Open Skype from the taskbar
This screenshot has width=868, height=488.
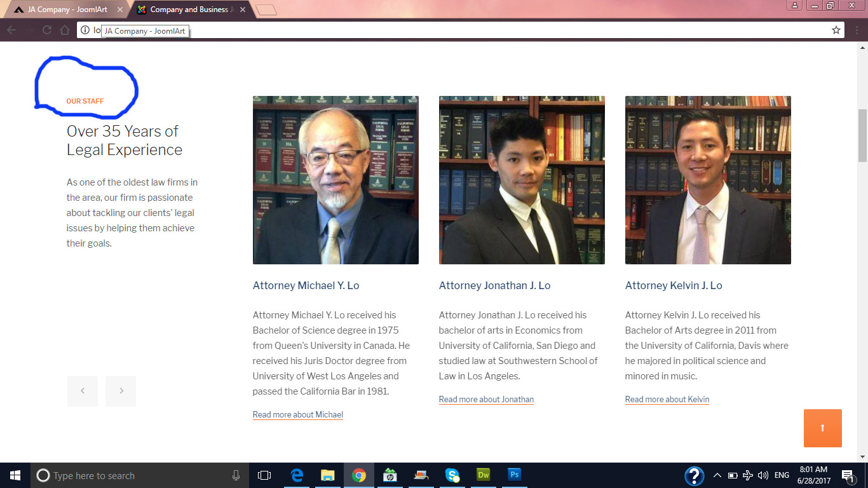[452, 475]
